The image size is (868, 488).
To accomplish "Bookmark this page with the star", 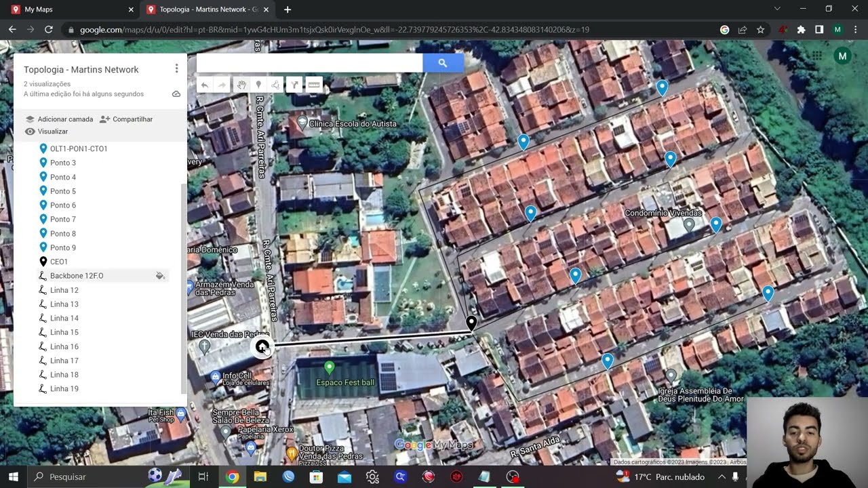I will [761, 30].
